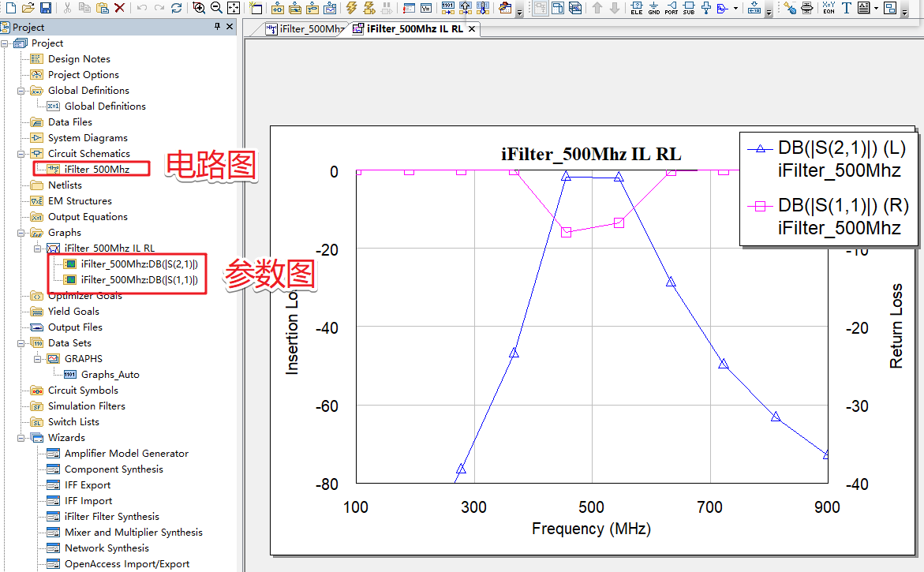924x572 pixels.
Task: Click the Frequency (MHz) axis label
Action: click(591, 529)
